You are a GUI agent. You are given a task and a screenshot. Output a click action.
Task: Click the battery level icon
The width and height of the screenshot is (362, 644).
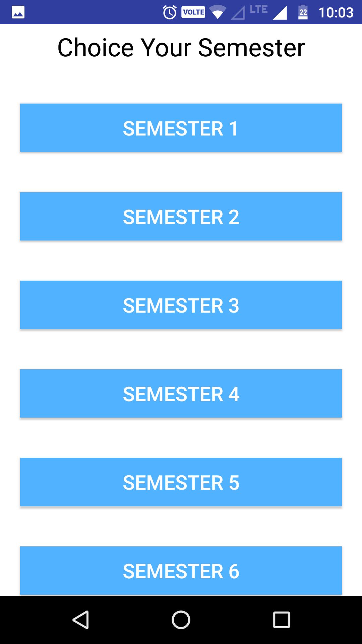click(x=303, y=12)
